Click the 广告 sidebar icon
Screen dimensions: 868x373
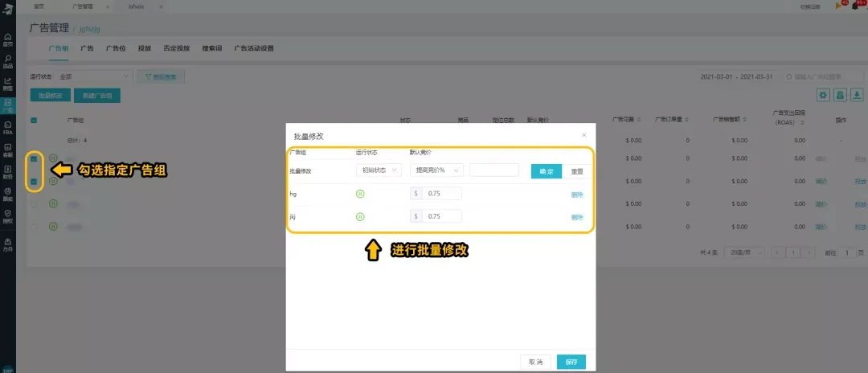[x=8, y=105]
